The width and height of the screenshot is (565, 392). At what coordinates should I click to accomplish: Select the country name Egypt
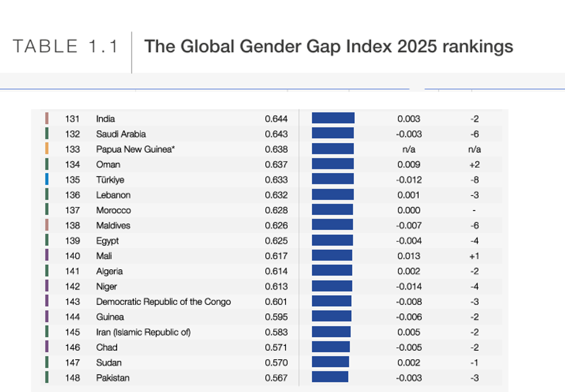[x=107, y=241]
